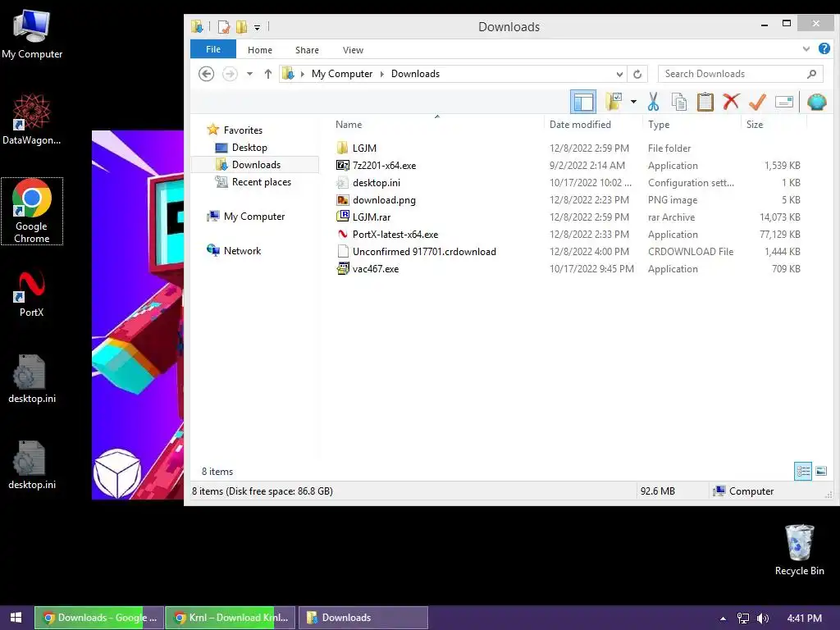Open the Quick Access Toolbar customize dropdown
The height and width of the screenshot is (630, 840).
(x=257, y=27)
